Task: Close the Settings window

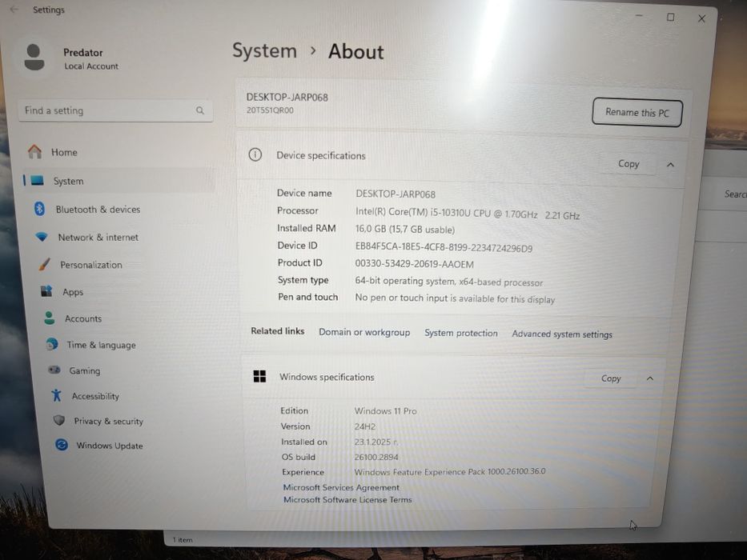Action: [x=701, y=18]
